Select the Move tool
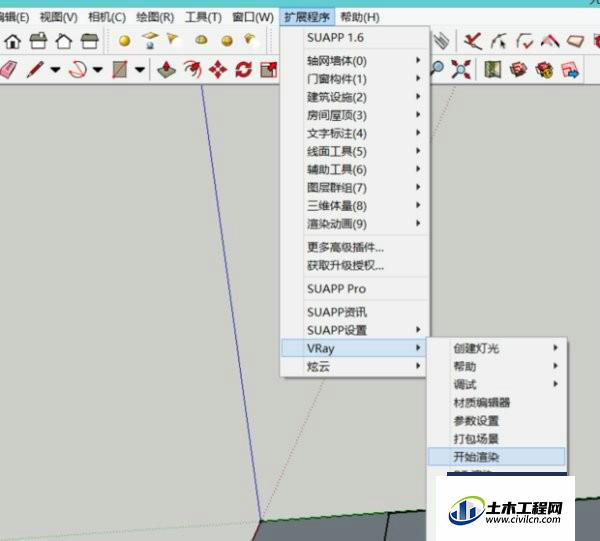The image size is (600, 541). pyautogui.click(x=218, y=70)
